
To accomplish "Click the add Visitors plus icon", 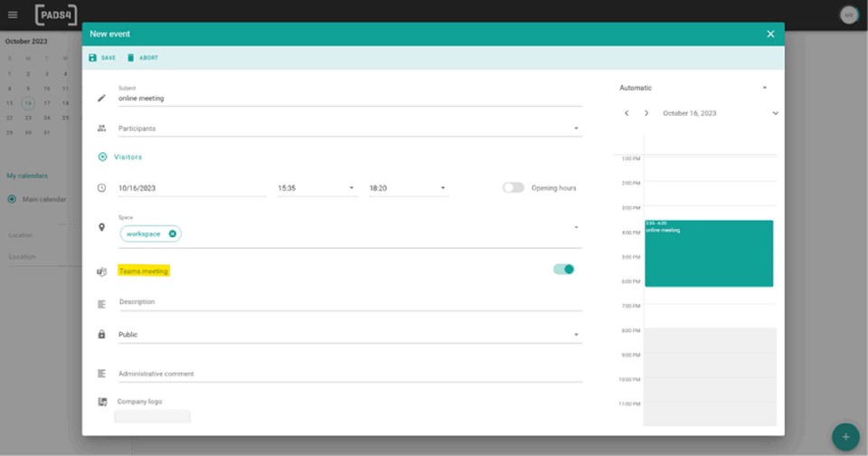I will [x=102, y=157].
